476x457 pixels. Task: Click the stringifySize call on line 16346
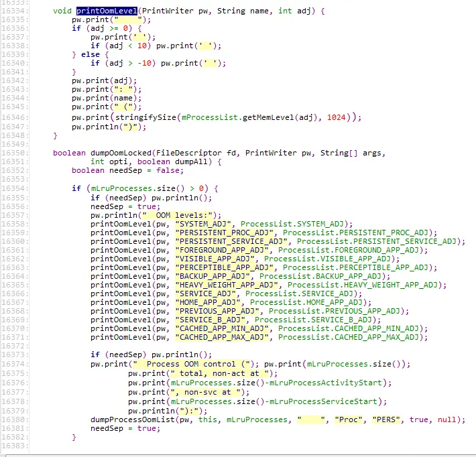click(145, 117)
